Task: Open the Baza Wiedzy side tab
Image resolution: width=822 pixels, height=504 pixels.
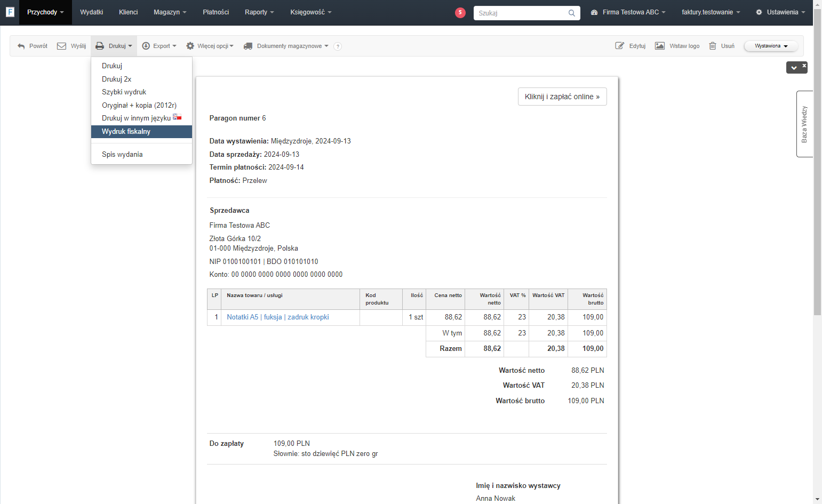Action: pos(804,124)
